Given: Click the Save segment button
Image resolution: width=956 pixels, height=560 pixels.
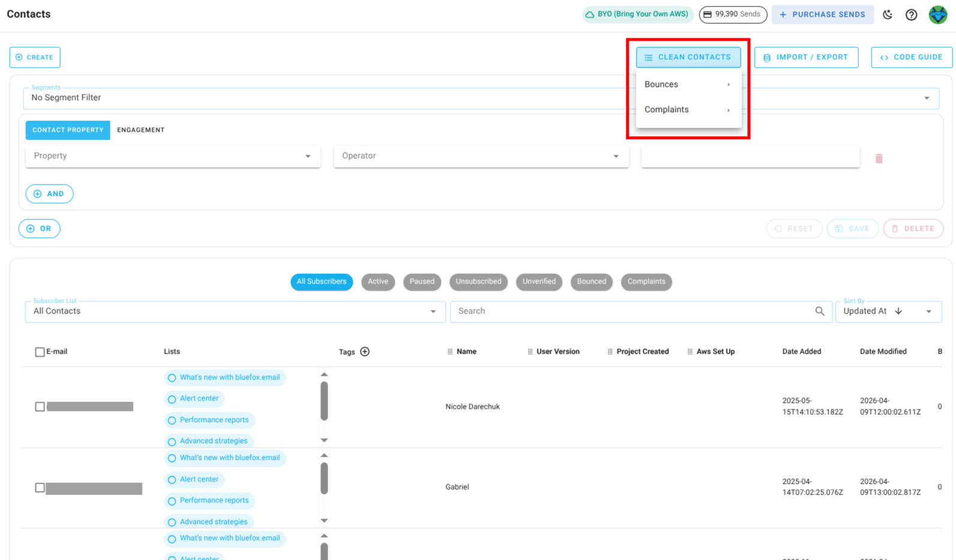Looking at the screenshot, I should point(852,228).
